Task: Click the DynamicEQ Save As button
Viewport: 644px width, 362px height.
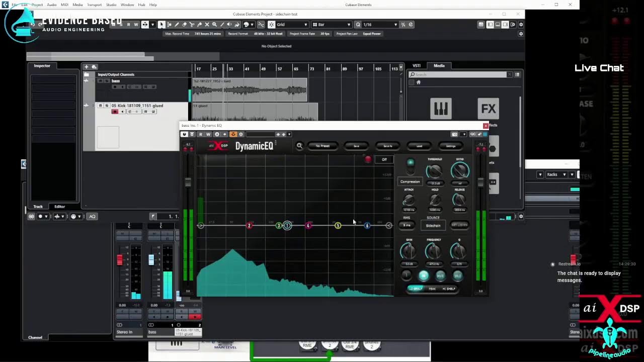Action: [x=387, y=146]
